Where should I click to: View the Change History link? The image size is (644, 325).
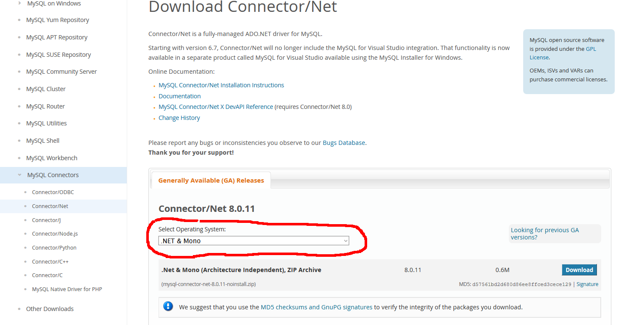[x=179, y=118]
